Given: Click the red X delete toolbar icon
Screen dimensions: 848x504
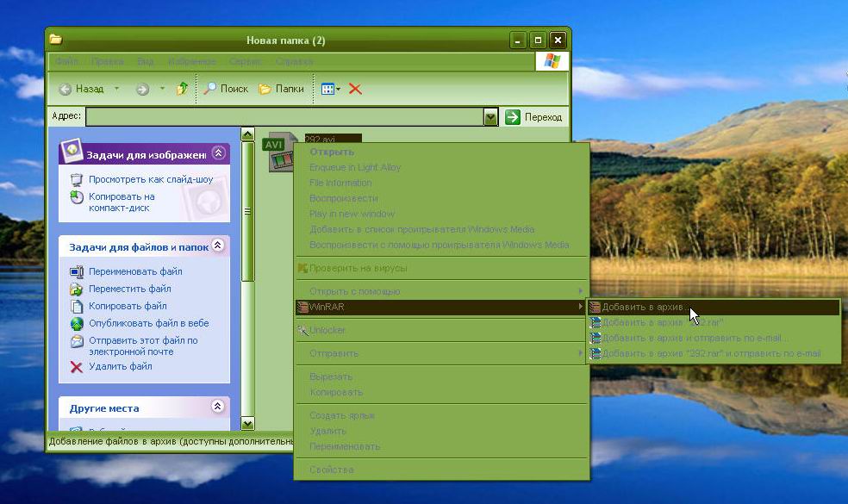Looking at the screenshot, I should tap(355, 89).
